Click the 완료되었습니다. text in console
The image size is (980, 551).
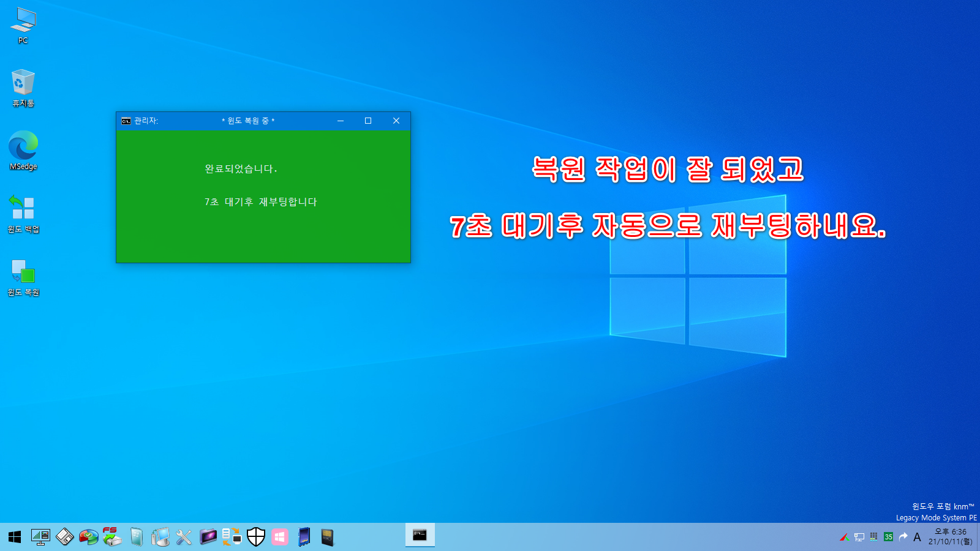[241, 168]
